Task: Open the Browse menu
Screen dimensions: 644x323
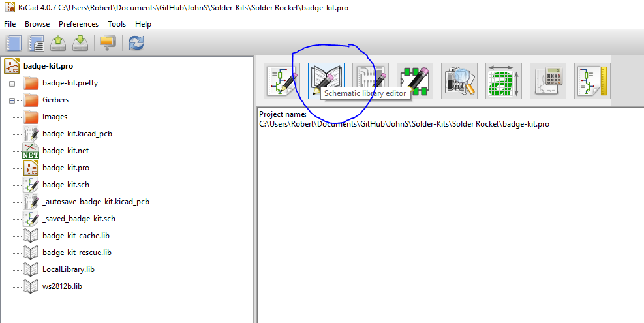Action: 37,24
